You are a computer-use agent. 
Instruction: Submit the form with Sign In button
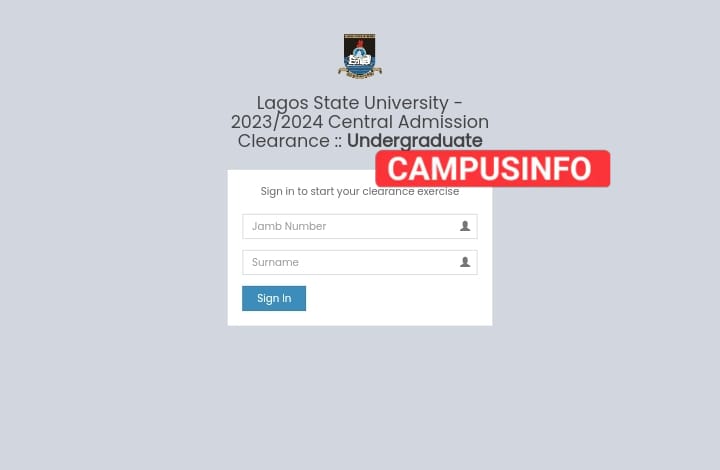coord(274,298)
